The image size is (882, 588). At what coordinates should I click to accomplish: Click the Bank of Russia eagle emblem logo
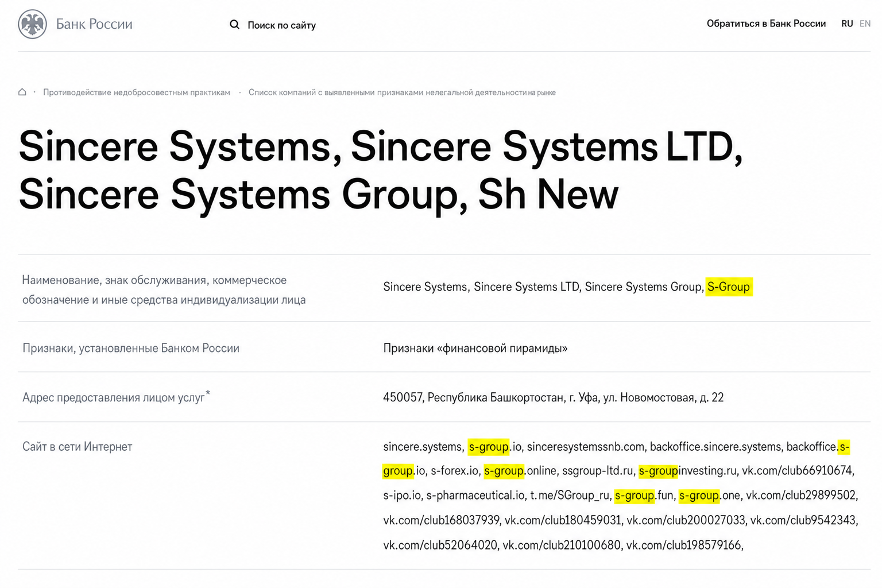pyautogui.click(x=32, y=24)
